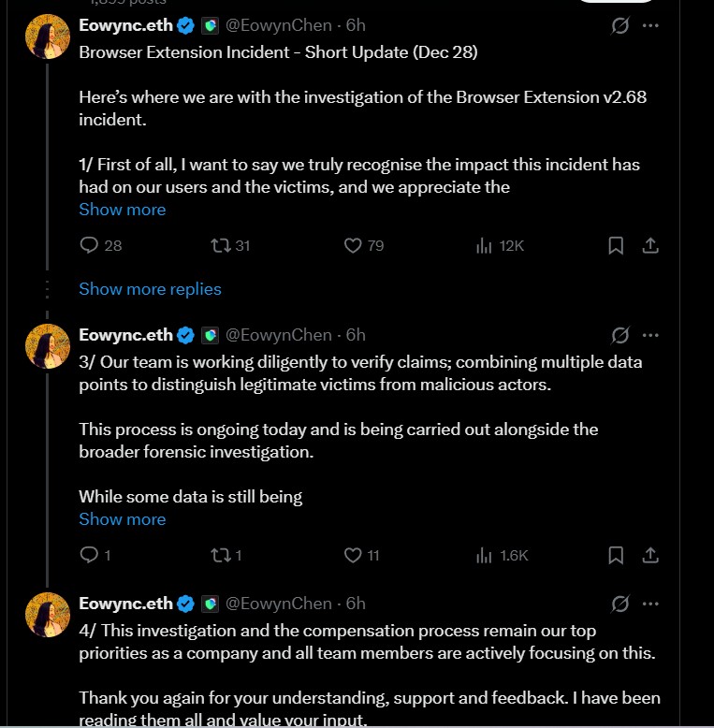View analytics showing 1.6K views
Screen dimensions: 714x728
point(485,555)
